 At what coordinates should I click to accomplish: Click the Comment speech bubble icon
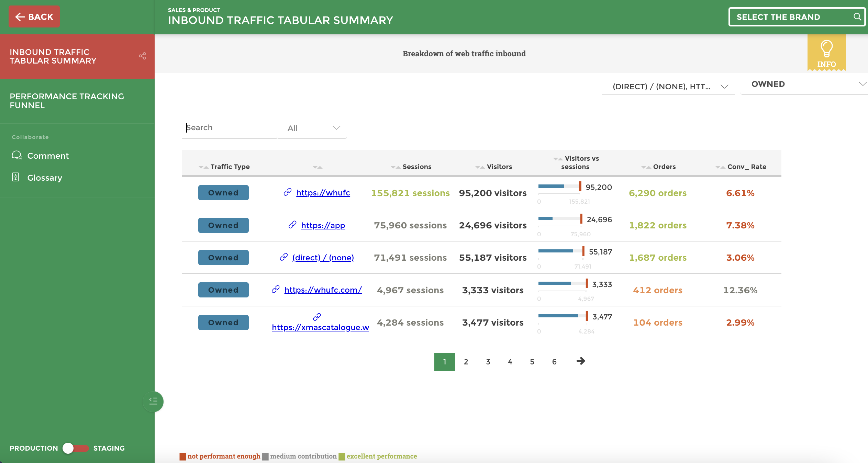16,155
